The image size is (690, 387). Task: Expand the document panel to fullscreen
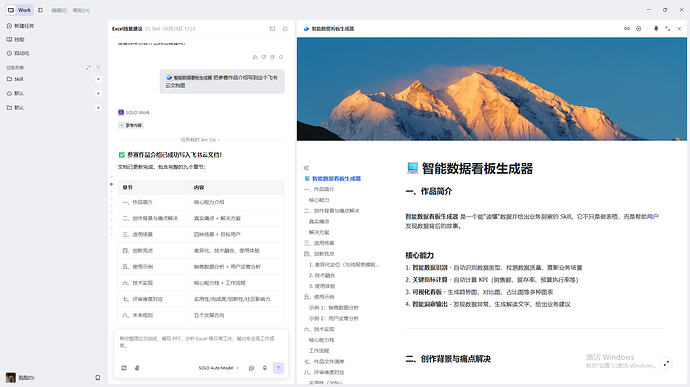pyautogui.click(x=668, y=29)
